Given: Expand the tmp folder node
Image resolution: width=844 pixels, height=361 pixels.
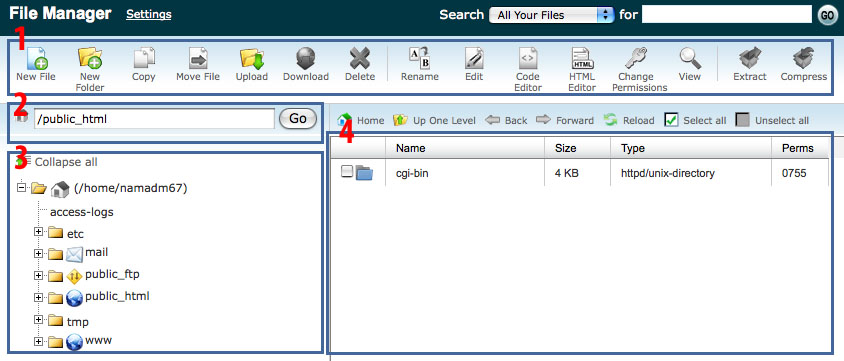Looking at the screenshot, I should click(38, 320).
